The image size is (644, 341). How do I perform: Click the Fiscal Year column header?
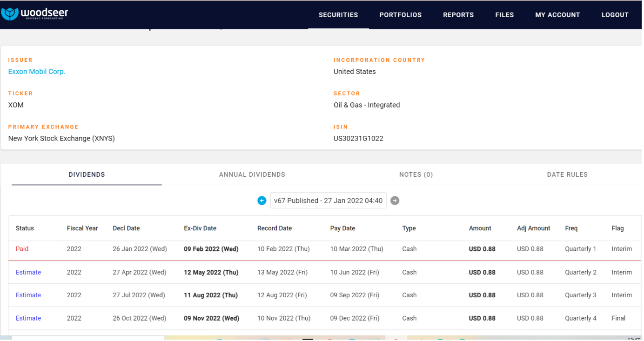click(82, 228)
